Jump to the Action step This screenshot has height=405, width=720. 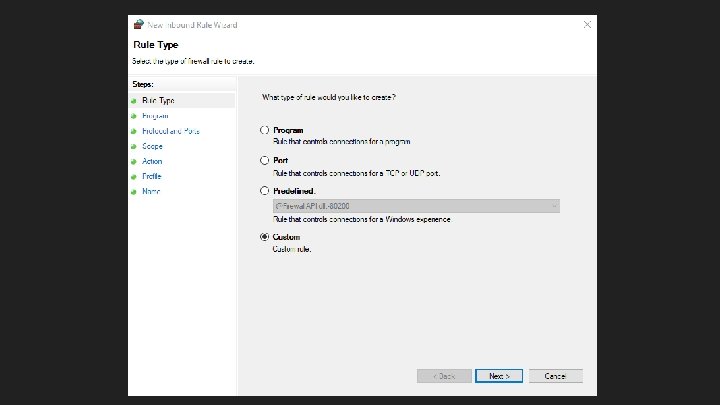coord(152,161)
